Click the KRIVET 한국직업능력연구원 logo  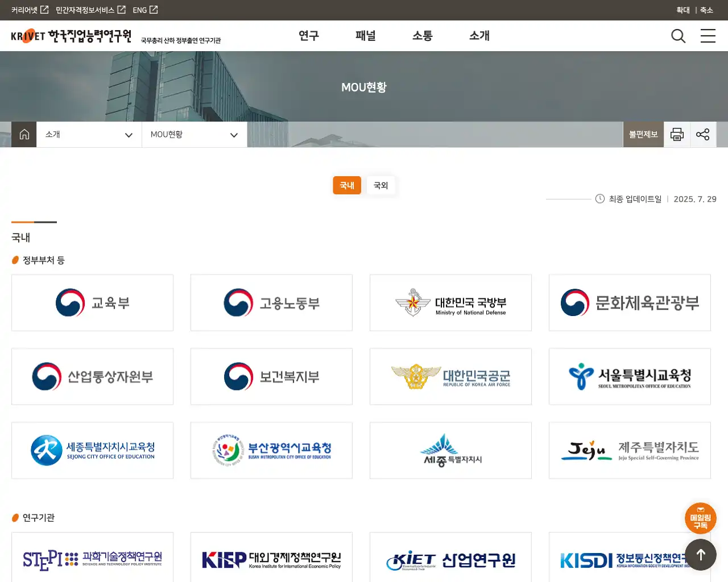(71, 36)
